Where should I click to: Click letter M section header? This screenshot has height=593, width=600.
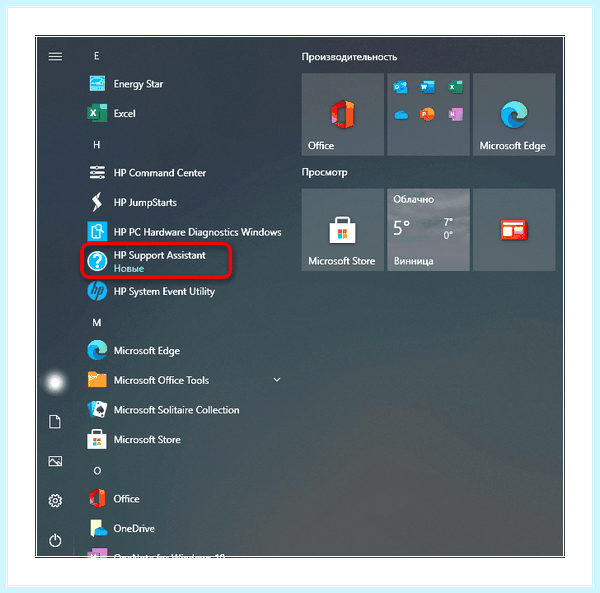pos(97,323)
